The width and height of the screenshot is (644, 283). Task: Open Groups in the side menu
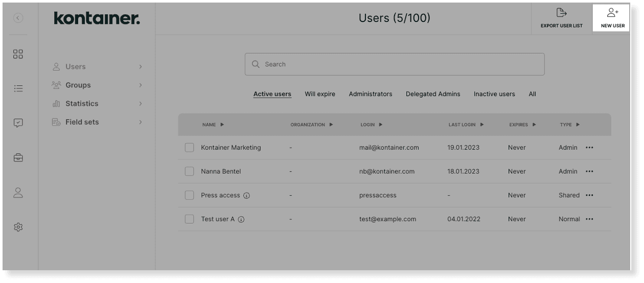coord(78,85)
